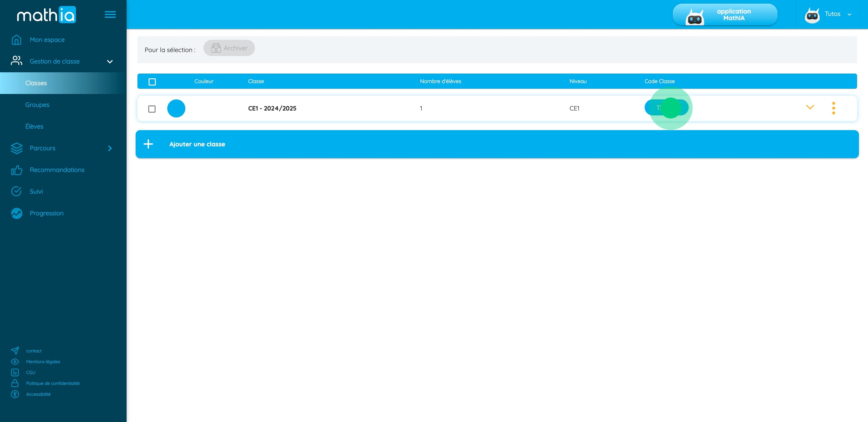This screenshot has width=868, height=422.
Task: Open the Politique de confidentialité link
Action: 53,383
